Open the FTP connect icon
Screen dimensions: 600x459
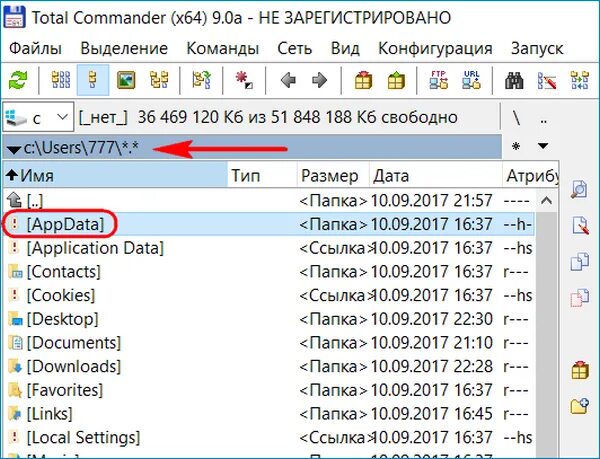tap(439, 80)
